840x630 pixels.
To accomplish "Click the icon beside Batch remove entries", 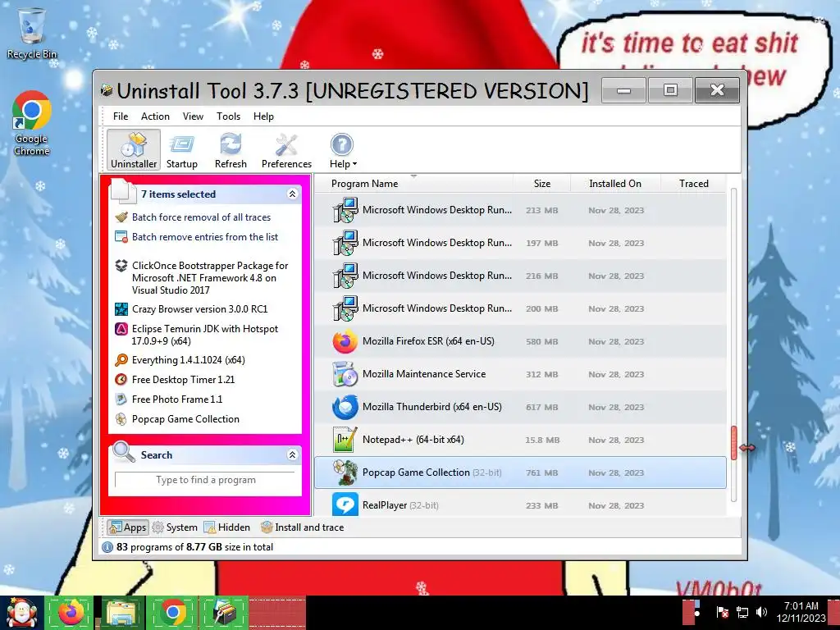I will pos(121,237).
